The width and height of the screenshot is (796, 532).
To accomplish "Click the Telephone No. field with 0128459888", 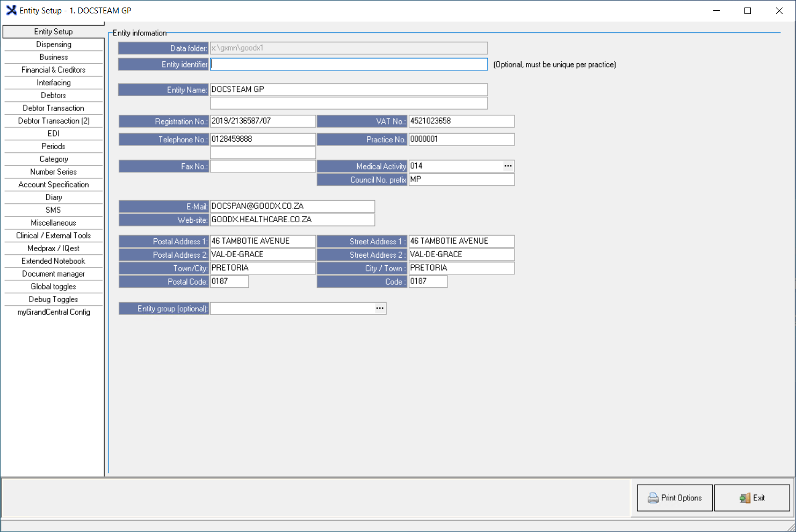I will 263,139.
